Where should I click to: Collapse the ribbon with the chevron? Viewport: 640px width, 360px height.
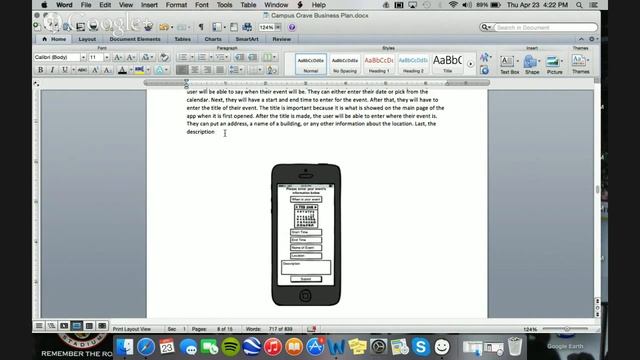tap(581, 39)
